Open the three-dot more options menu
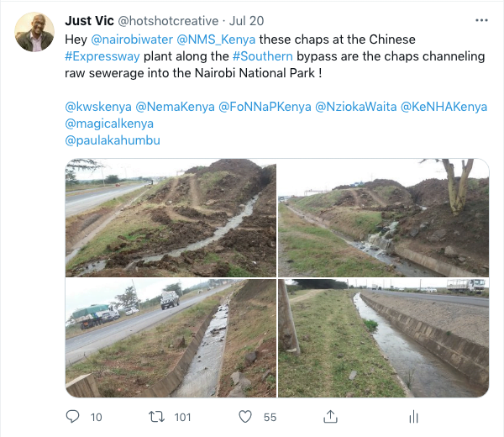504x437 pixels. 480,20
